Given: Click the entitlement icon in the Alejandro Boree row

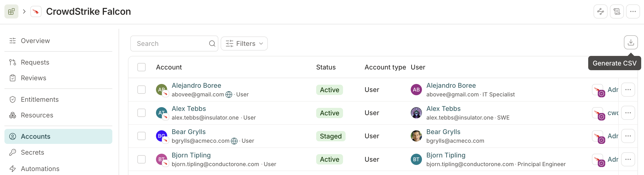Looking at the screenshot, I should [x=598, y=91].
